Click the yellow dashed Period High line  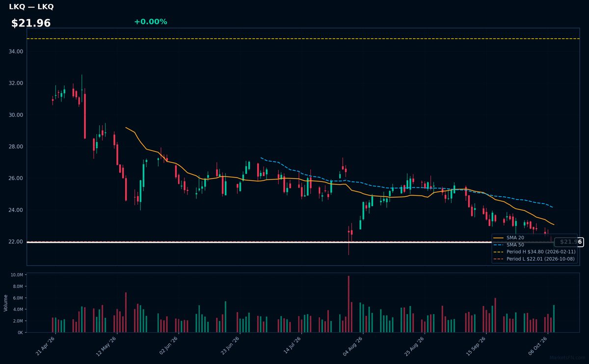[303, 39]
